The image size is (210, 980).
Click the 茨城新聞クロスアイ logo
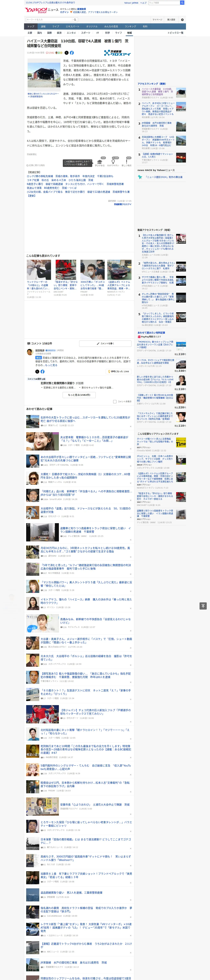tap(117, 53)
